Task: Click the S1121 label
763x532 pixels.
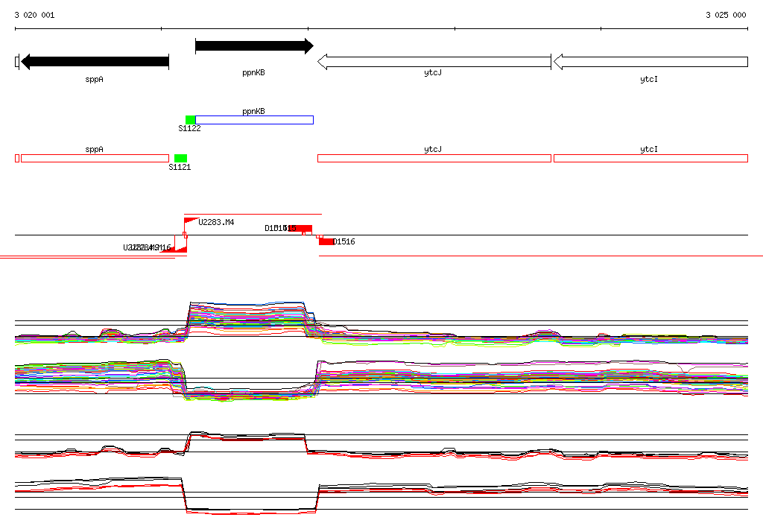Action: click(x=180, y=168)
